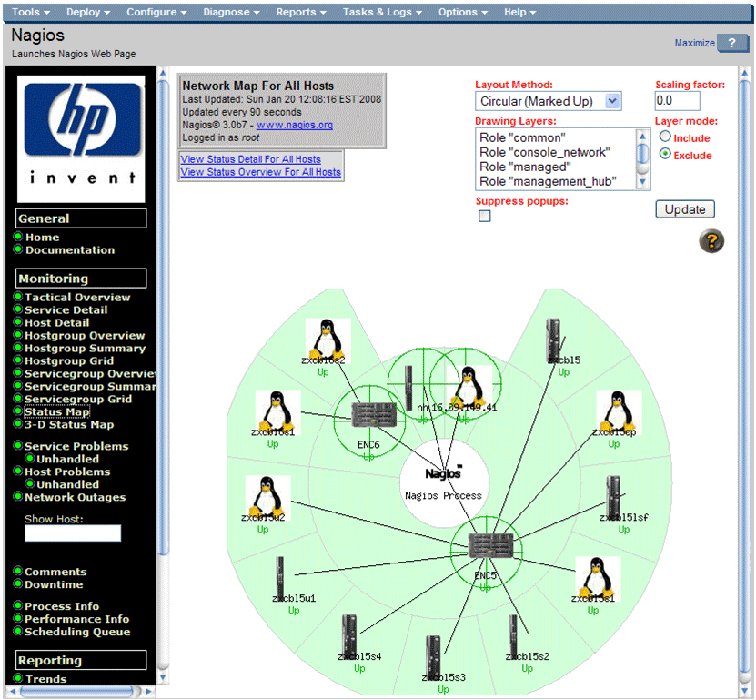Click the 16.39.149.41 penguin host icon
The width and height of the screenshot is (756, 700).
pos(469,388)
